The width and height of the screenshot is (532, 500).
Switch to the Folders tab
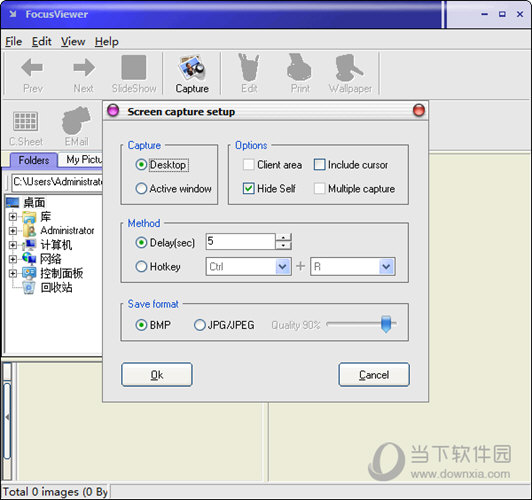34,160
